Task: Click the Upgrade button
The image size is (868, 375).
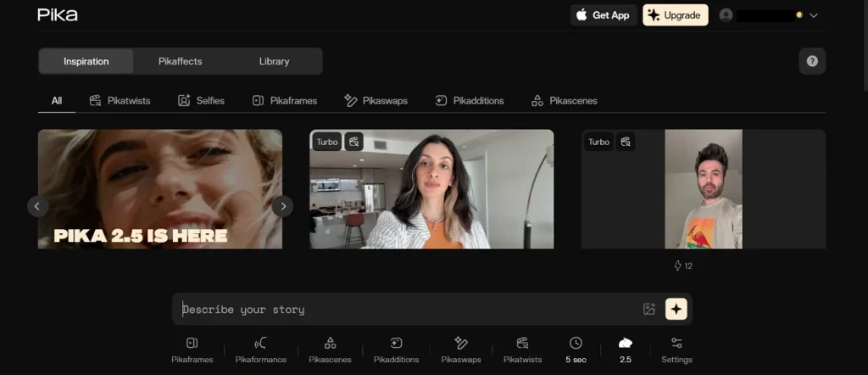Action: (676, 15)
